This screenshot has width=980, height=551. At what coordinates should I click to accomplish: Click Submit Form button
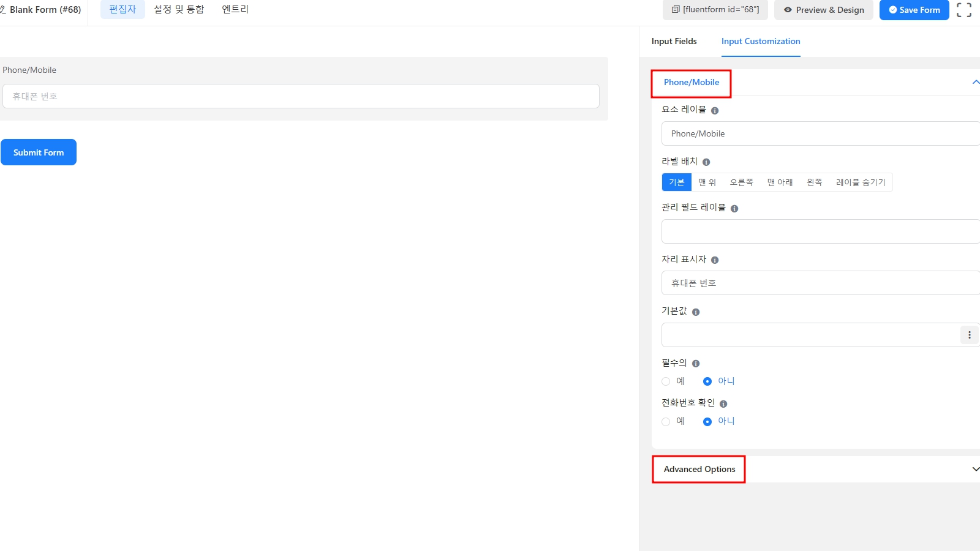point(39,152)
